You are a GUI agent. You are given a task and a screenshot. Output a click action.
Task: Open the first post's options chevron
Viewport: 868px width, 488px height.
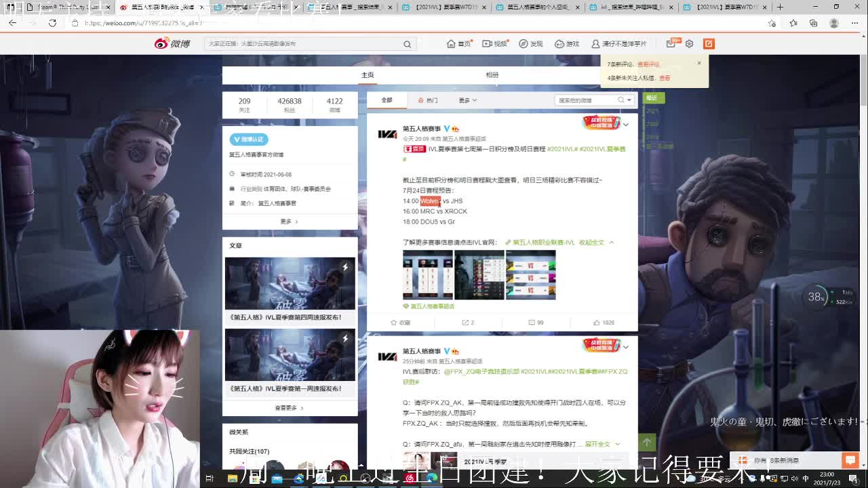coord(626,125)
